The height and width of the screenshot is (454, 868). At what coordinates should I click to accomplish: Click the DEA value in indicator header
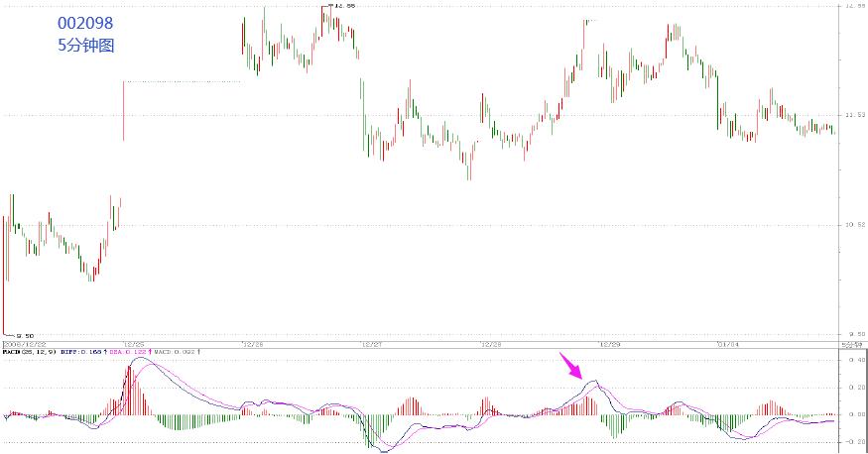pyautogui.click(x=130, y=352)
